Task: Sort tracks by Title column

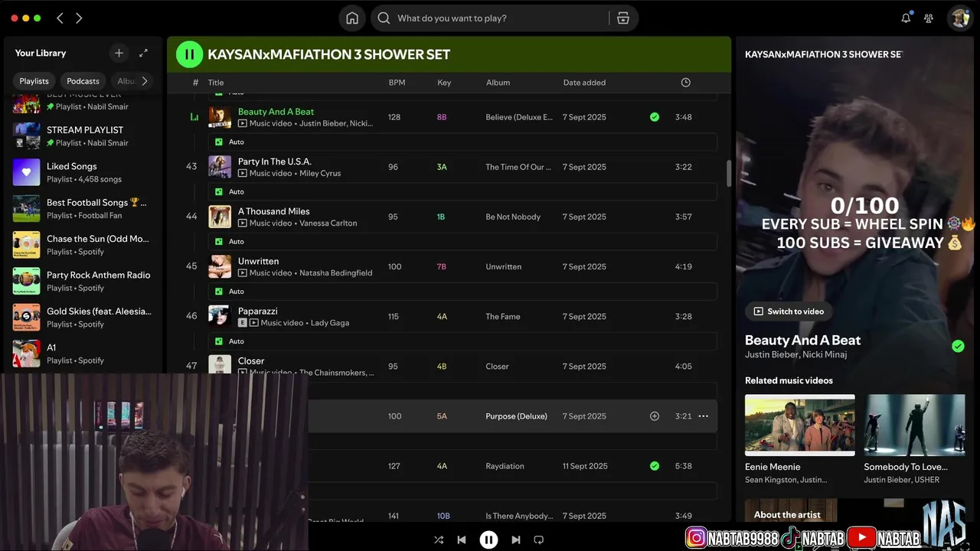Action: (x=216, y=83)
